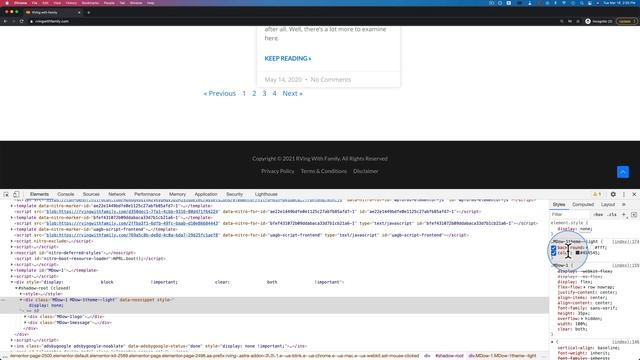
Task: Expand the ins adsbygoogle element node
Action: [x=12, y=346]
